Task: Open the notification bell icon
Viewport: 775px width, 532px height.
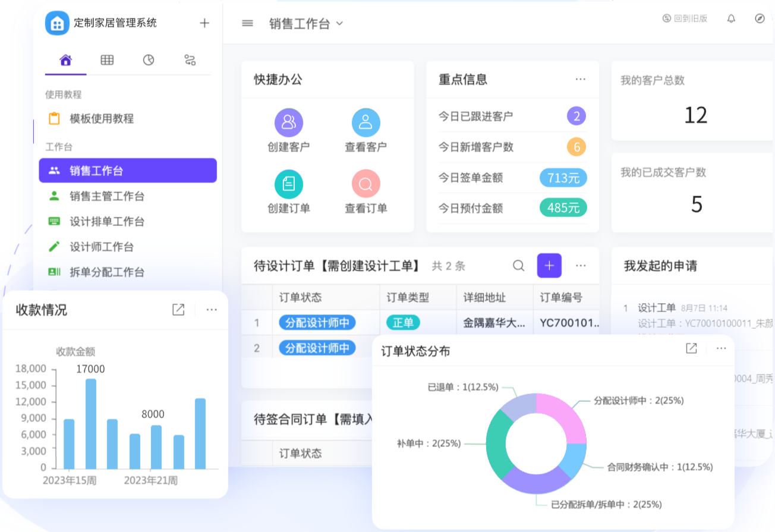Action: coord(731,18)
